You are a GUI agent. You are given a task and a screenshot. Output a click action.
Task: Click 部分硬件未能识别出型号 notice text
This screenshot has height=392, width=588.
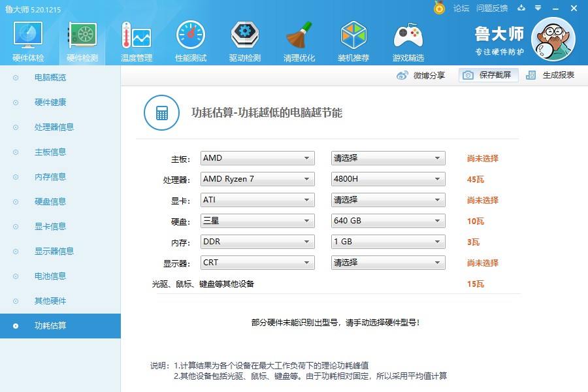(336, 322)
